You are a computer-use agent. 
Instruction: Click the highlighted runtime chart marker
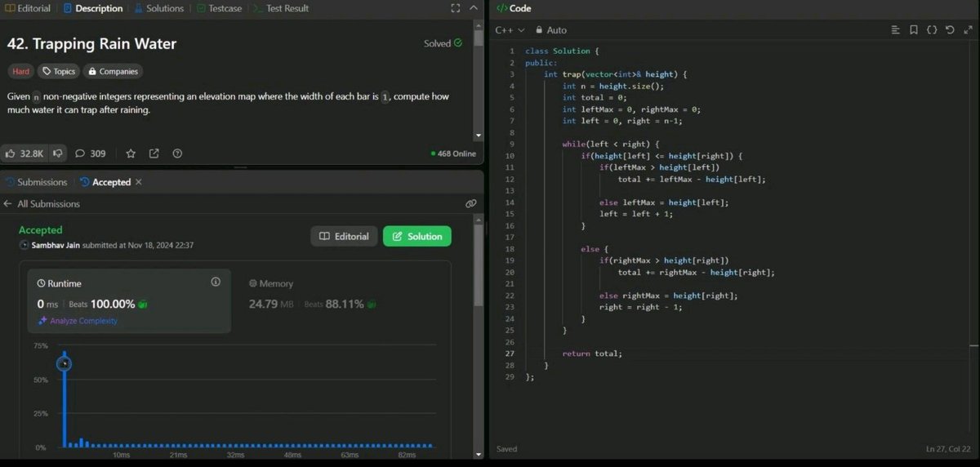(x=64, y=363)
